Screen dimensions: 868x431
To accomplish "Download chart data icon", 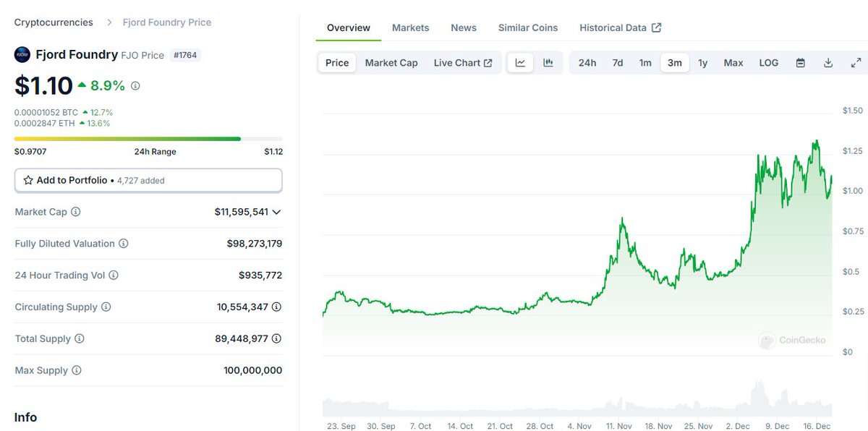I will click(x=828, y=63).
